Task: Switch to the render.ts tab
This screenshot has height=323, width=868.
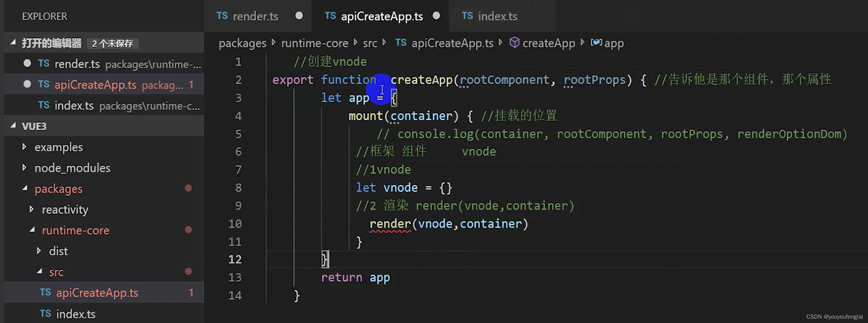Action: pyautogui.click(x=259, y=16)
